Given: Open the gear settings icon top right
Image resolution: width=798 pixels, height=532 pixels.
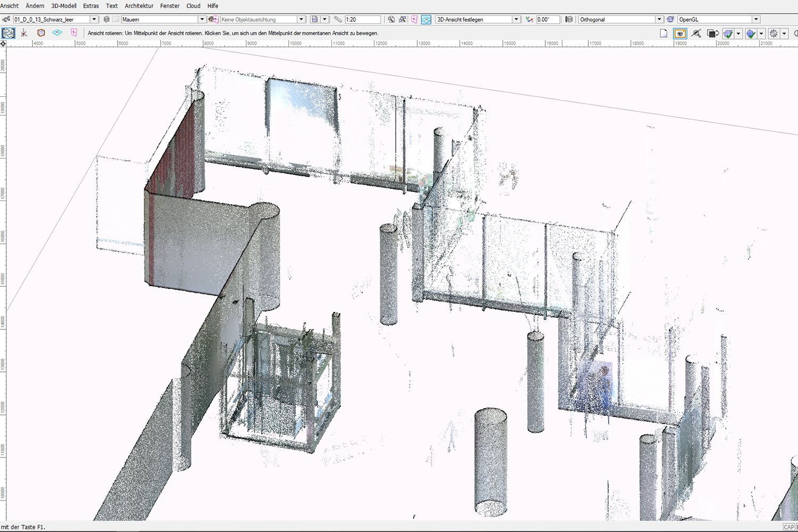Looking at the screenshot, I should [x=774, y=33].
